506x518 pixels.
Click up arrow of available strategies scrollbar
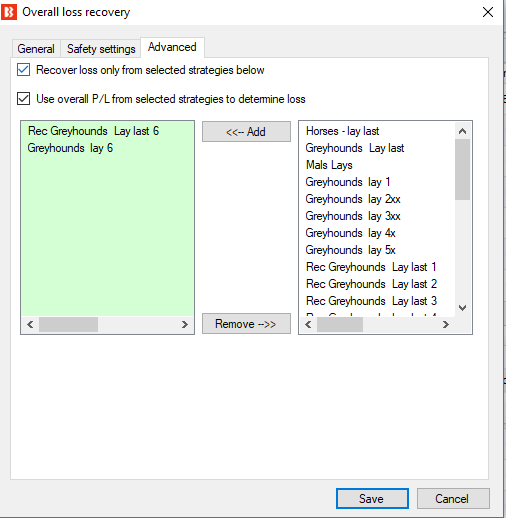click(x=462, y=131)
